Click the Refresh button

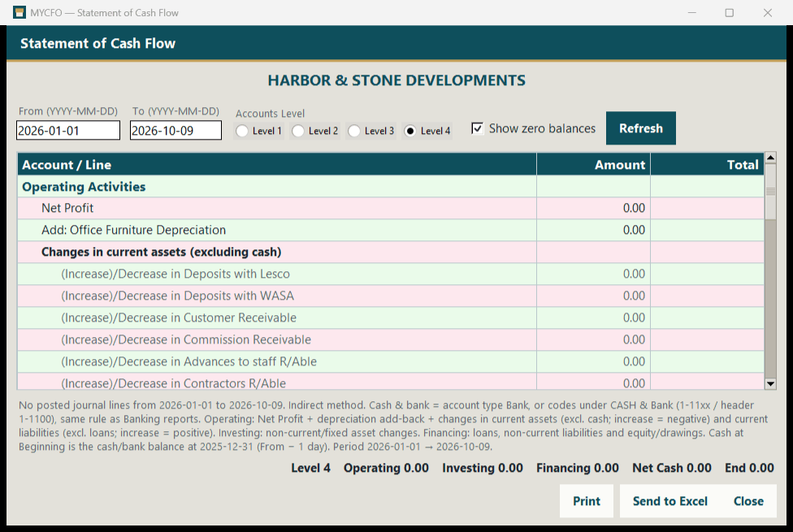tap(641, 128)
